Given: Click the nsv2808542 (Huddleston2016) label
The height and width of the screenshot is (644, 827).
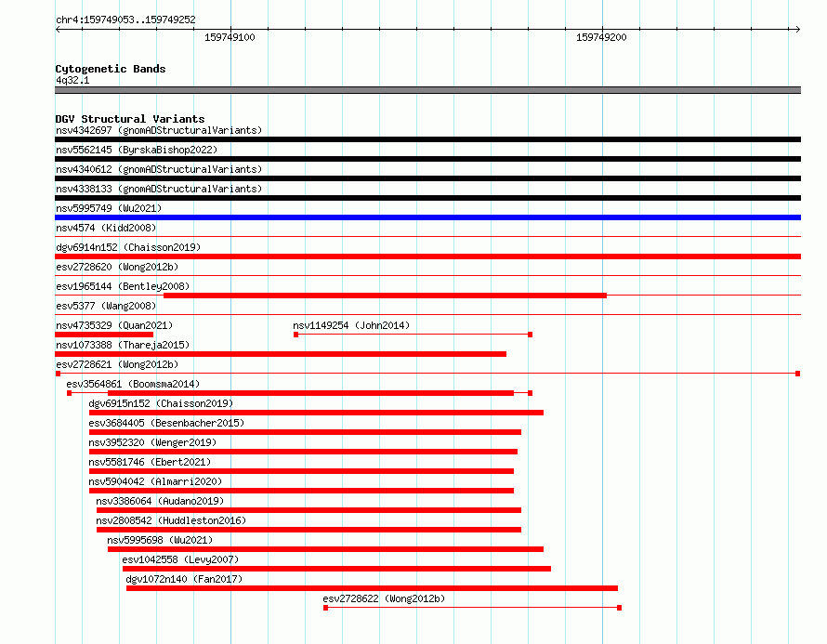Looking at the screenshot, I should (171, 520).
